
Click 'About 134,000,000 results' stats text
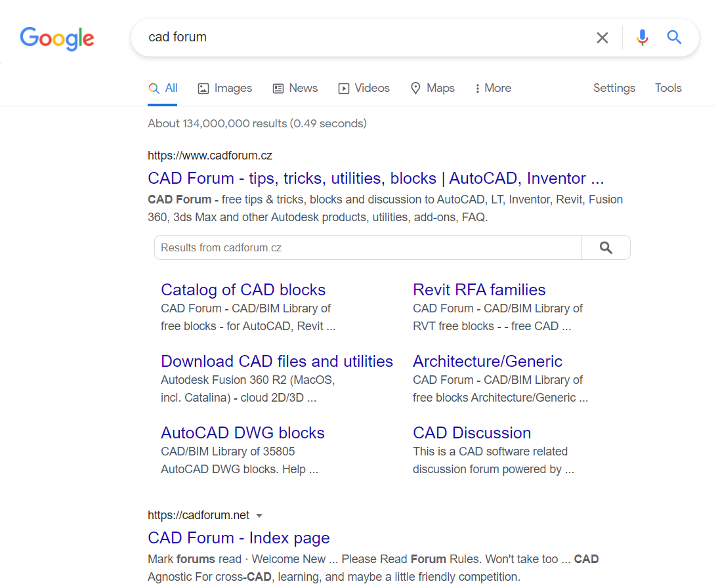[257, 124]
